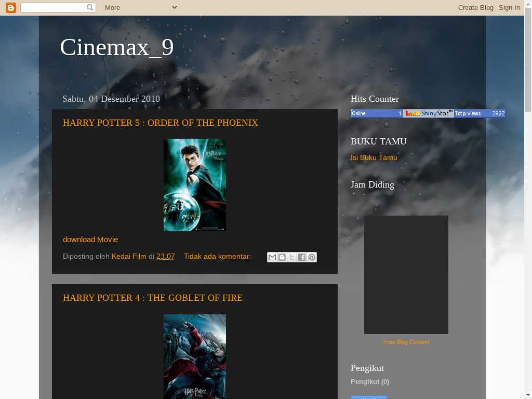
Task: Click the Sabtu, 04 Desember 2010 date header
Action: tap(111, 99)
